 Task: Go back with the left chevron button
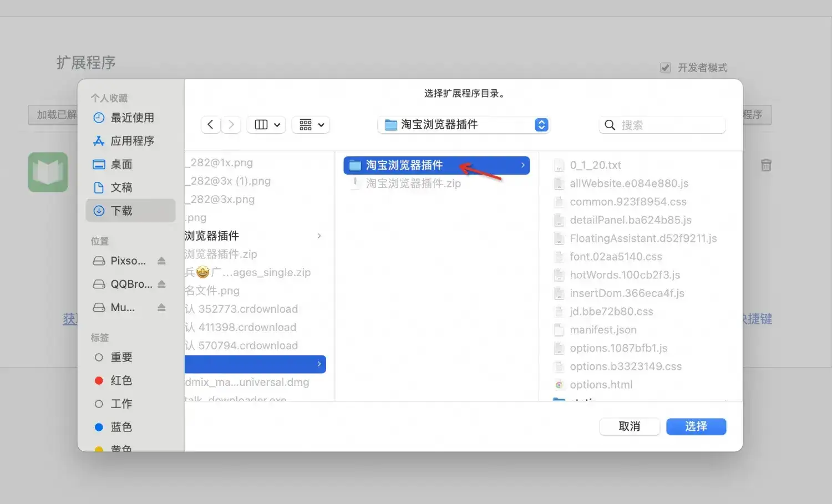210,125
